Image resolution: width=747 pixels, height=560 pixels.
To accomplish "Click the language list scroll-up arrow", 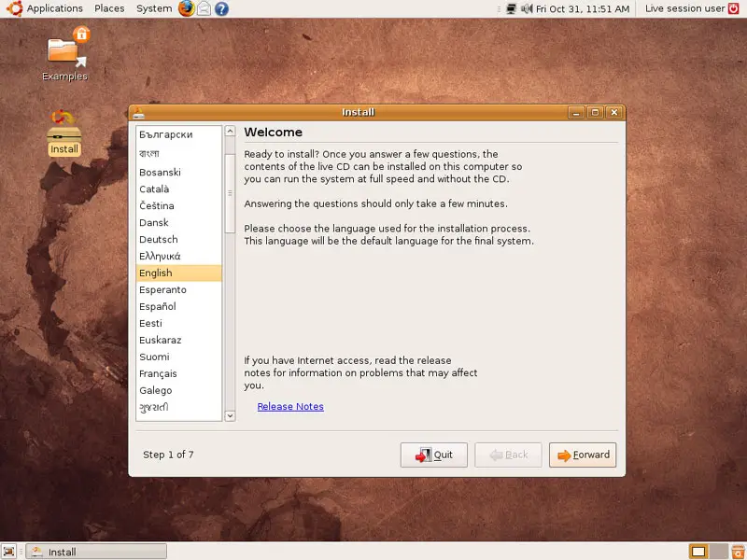I will pyautogui.click(x=230, y=131).
